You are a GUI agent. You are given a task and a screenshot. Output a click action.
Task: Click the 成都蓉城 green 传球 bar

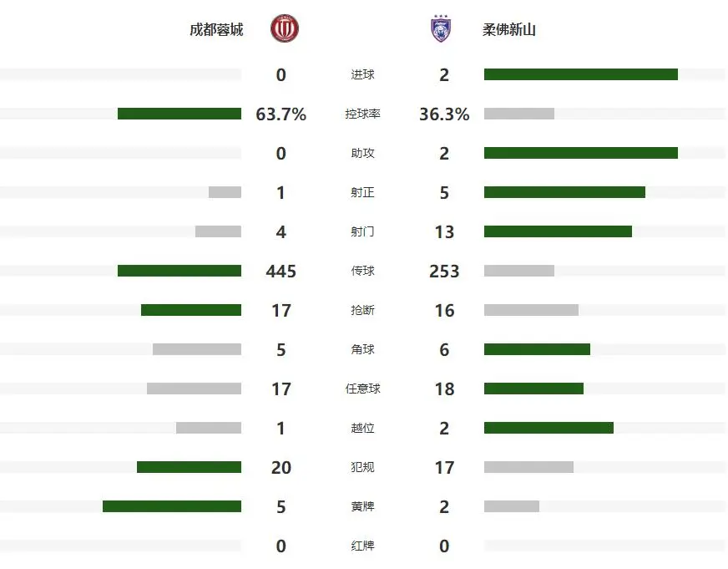point(179,271)
